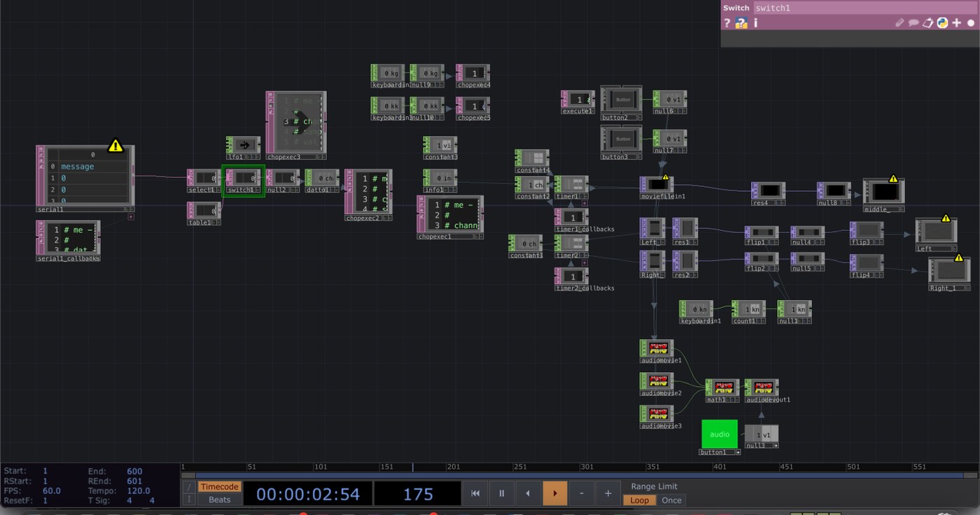
Task: Click the Tempo value 120.0
Action: [x=139, y=491]
